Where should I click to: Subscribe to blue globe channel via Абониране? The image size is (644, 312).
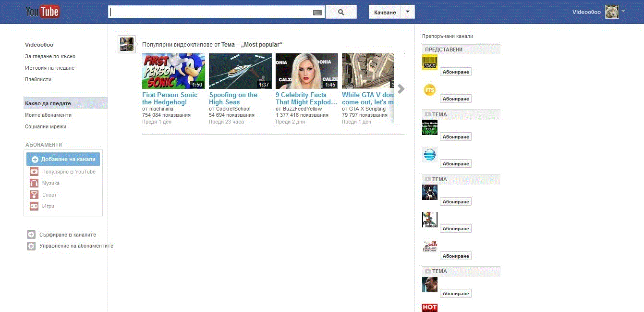(456, 163)
